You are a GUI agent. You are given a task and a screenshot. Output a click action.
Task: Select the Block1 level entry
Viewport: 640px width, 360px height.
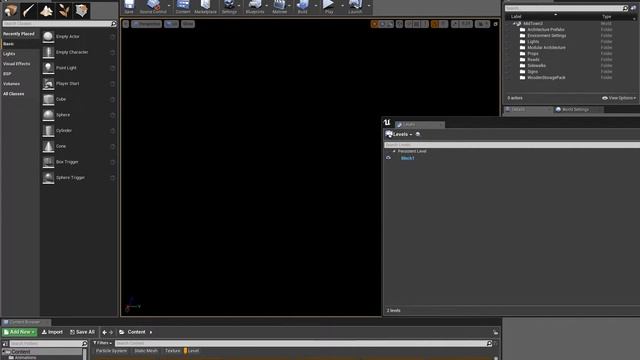[x=407, y=158]
